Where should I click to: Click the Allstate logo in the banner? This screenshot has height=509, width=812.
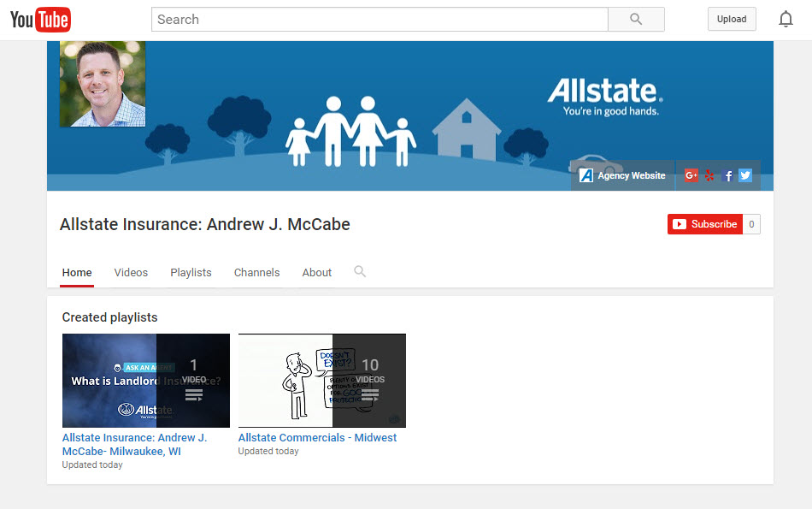coord(605,97)
